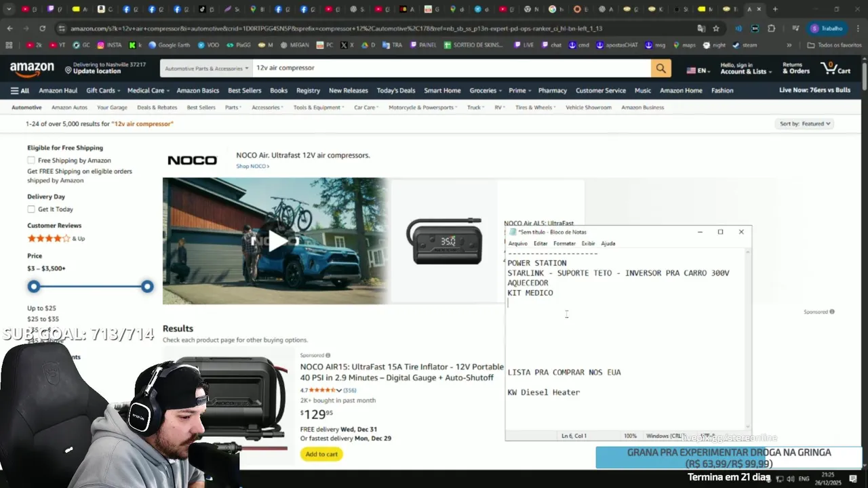Expand Account & Lists menu
The width and height of the screenshot is (868, 488).
coord(745,68)
